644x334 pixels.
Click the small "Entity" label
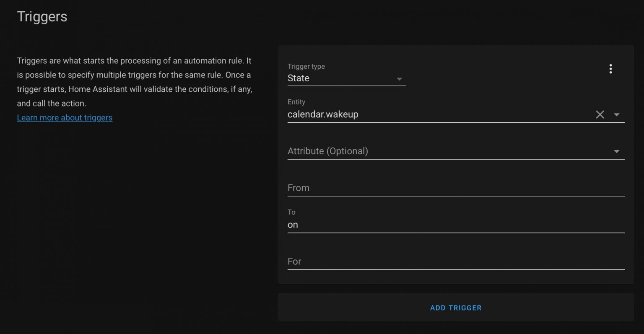[296, 102]
